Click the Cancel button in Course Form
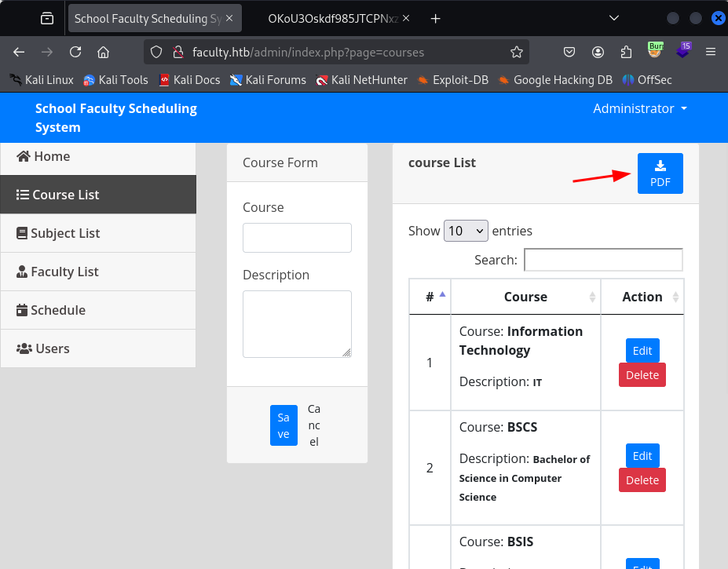This screenshot has height=569, width=728. 314,425
